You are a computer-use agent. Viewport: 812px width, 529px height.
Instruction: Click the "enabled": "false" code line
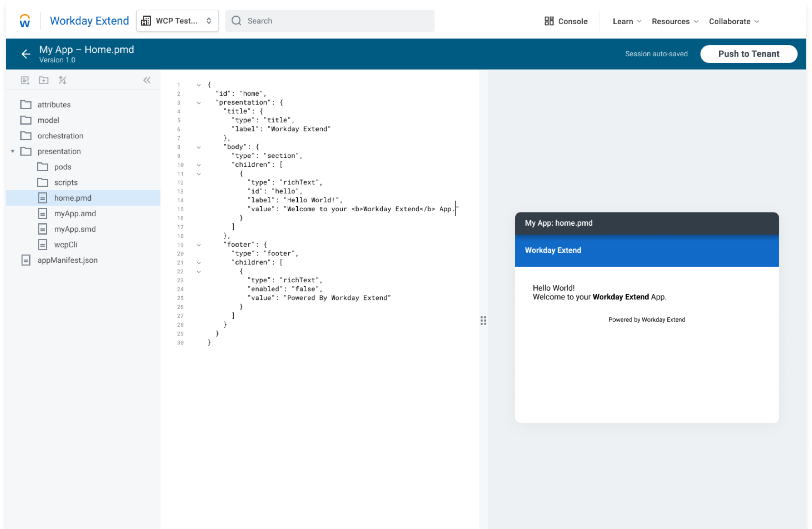[284, 289]
